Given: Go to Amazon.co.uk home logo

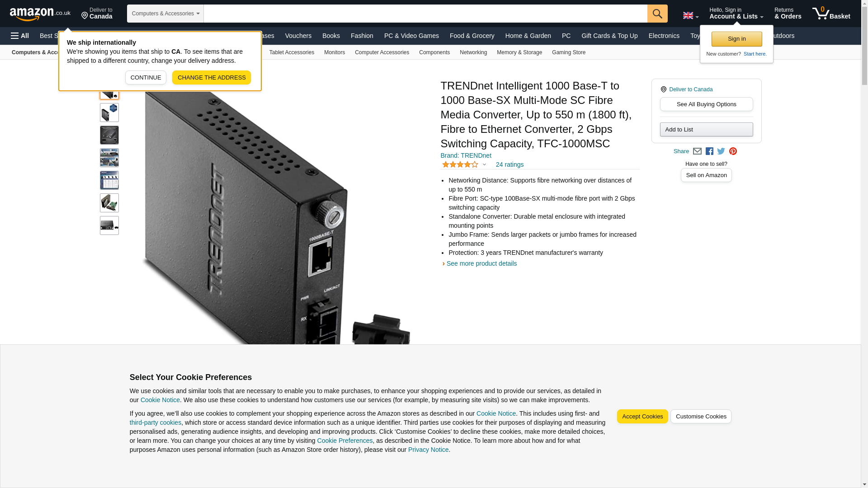Looking at the screenshot, I should pyautogui.click(x=40, y=14).
